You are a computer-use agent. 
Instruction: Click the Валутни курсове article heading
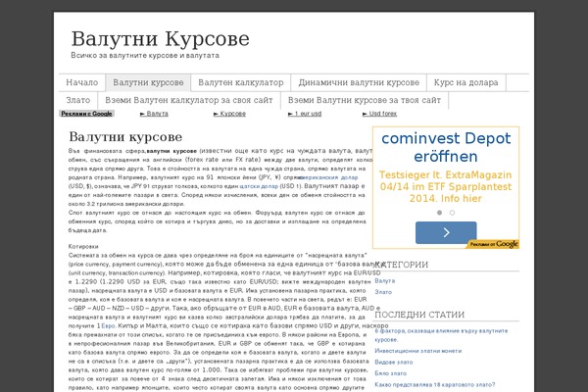point(125,137)
